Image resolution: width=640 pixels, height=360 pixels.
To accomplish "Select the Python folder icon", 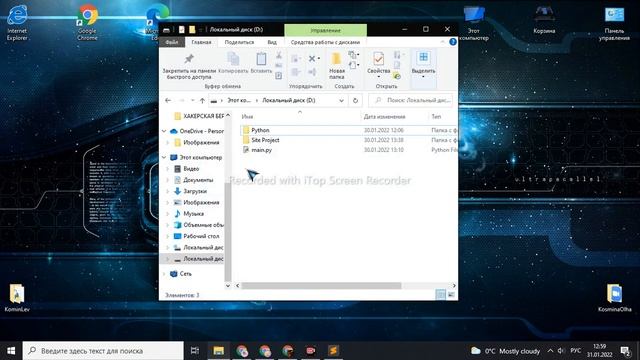I will pos(246,130).
